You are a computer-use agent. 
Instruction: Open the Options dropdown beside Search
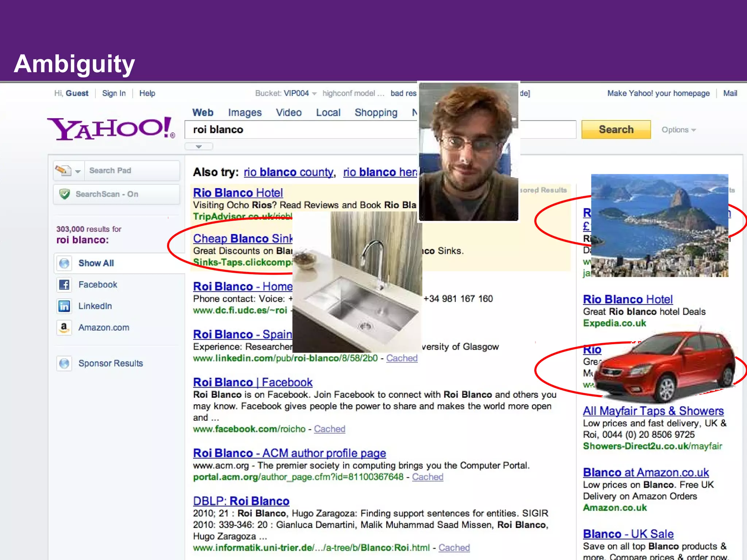[678, 130]
